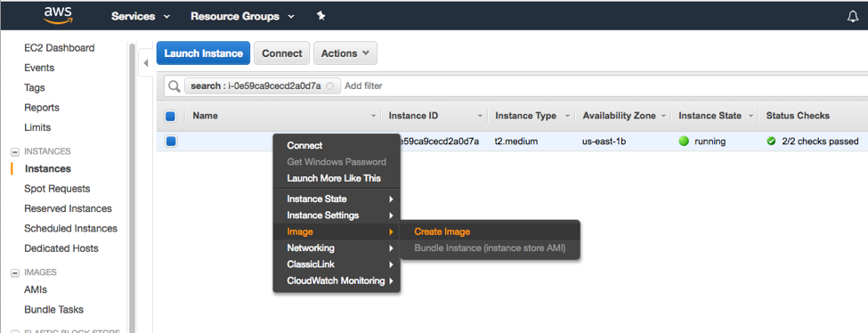This screenshot has height=333, width=868.
Task: Open the AWS logo home
Action: pos(59,15)
